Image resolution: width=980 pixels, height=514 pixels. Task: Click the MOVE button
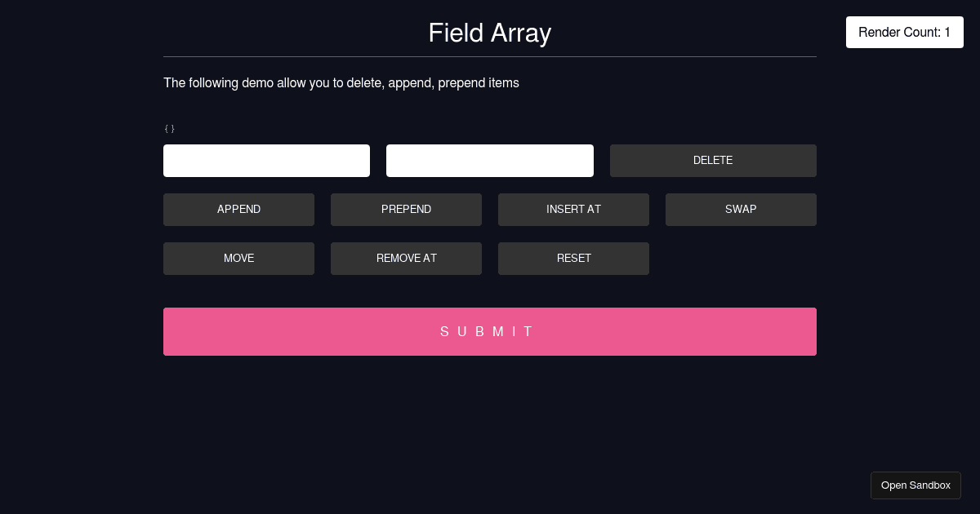tap(238, 259)
